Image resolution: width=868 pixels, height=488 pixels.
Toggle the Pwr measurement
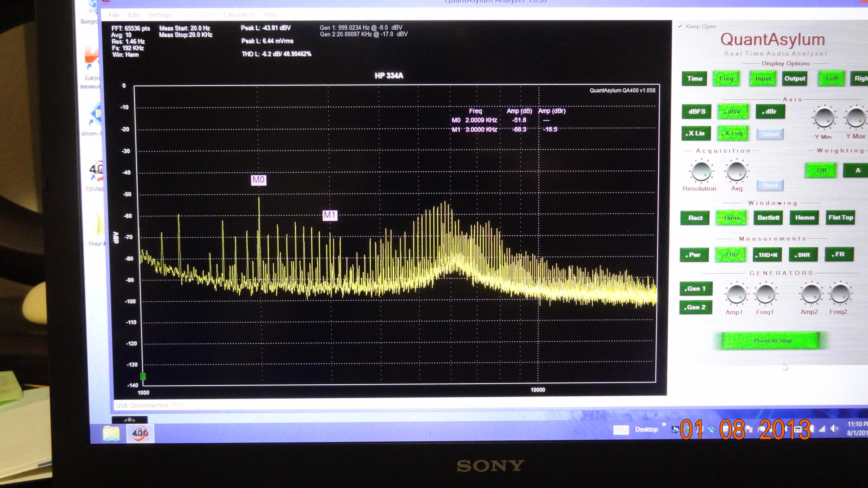click(694, 255)
